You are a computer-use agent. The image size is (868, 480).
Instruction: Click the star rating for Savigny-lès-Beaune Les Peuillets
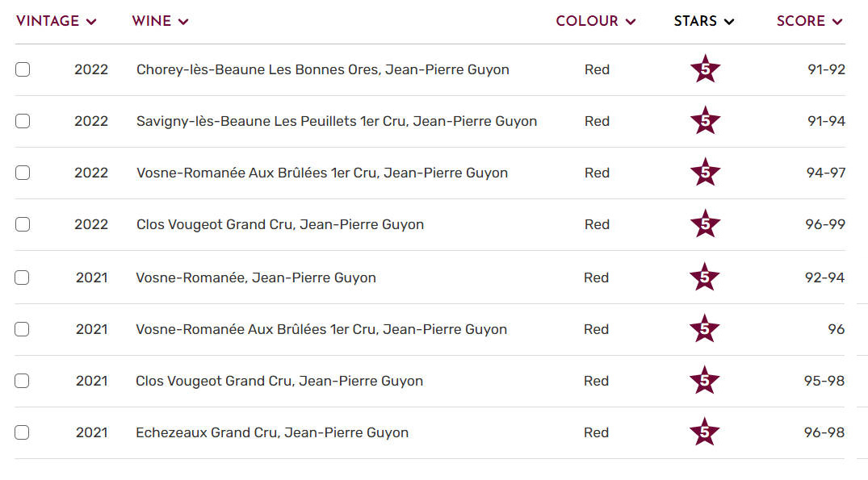[705, 121]
